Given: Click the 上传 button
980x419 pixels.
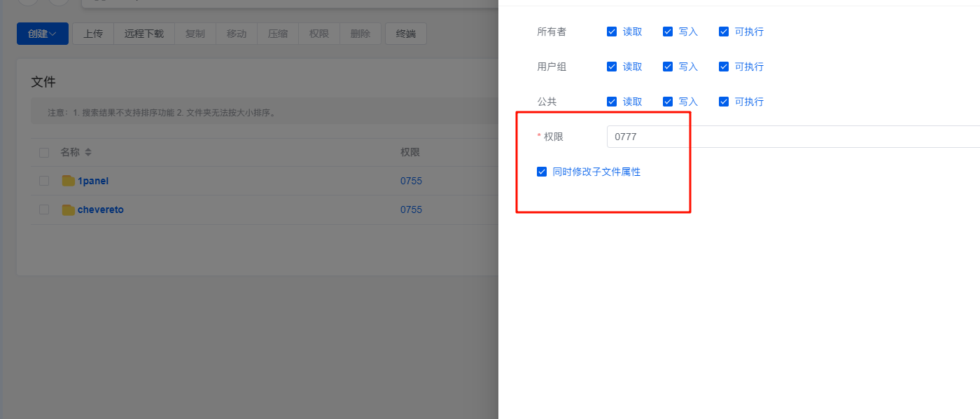Looking at the screenshot, I should pos(93,34).
